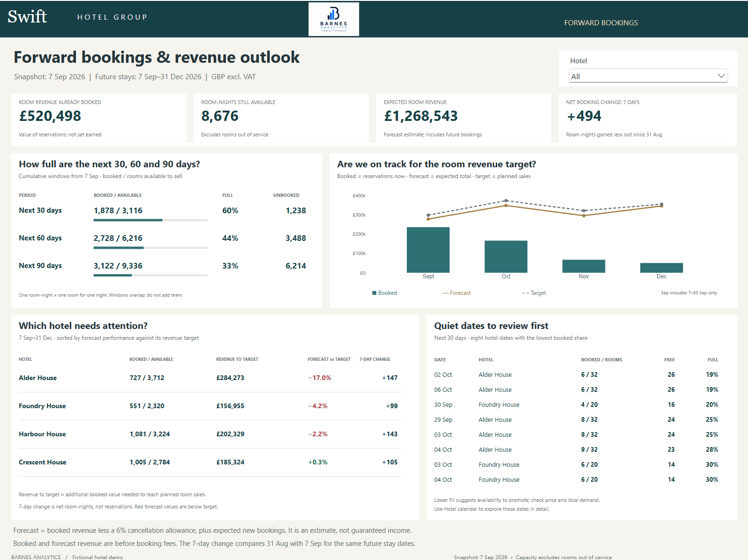Select the Crescent House hotel row

(210, 462)
